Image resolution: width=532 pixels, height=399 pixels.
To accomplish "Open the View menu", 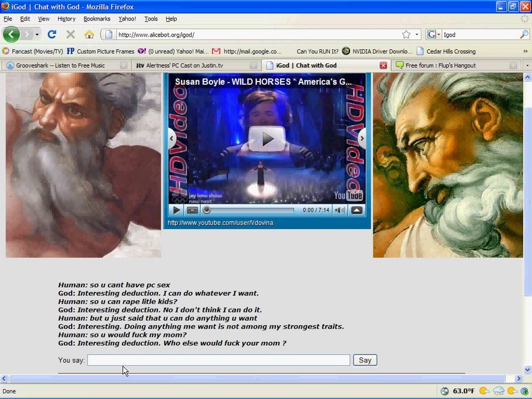I will [44, 19].
